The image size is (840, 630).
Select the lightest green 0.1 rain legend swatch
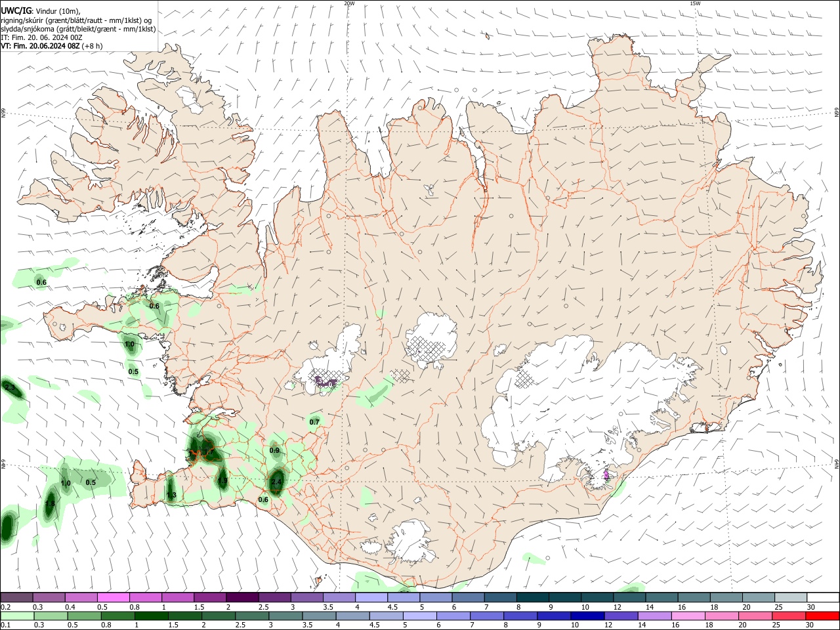pyautogui.click(x=16, y=616)
